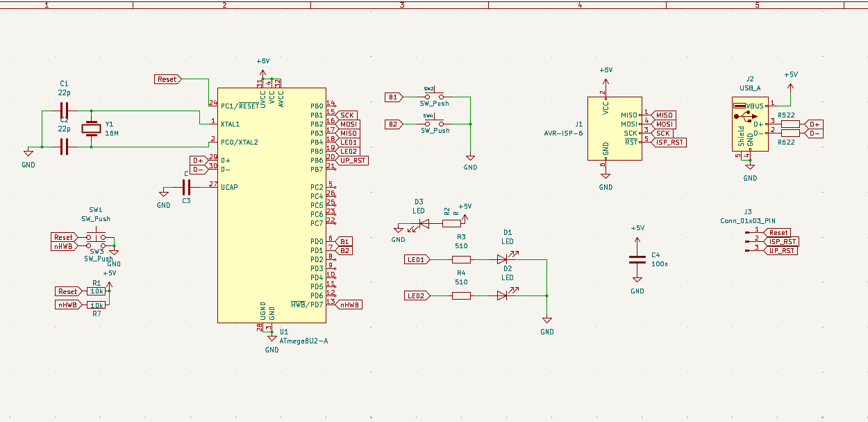The width and height of the screenshot is (868, 422).
Task: Click the SW4 push button switch
Action: 434,124
